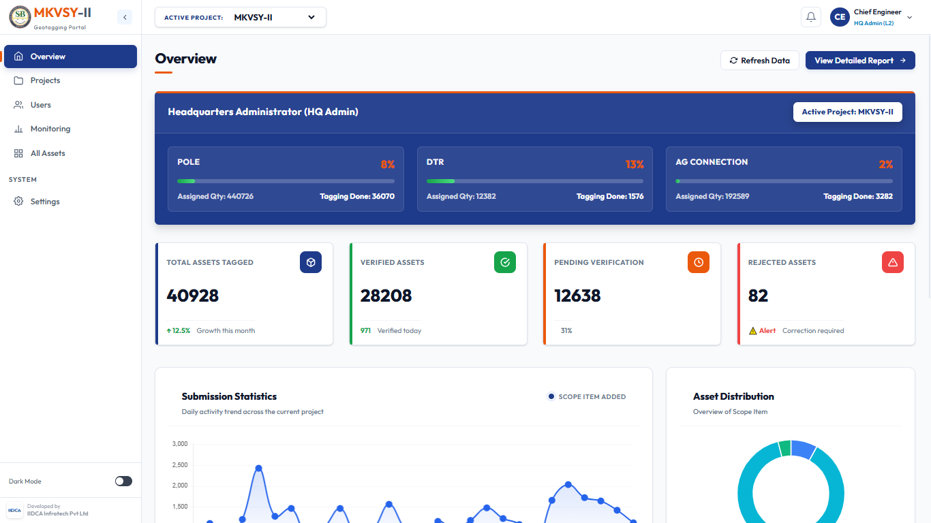This screenshot has width=931, height=523.
Task: Click the DTR progress bar
Action: point(534,181)
